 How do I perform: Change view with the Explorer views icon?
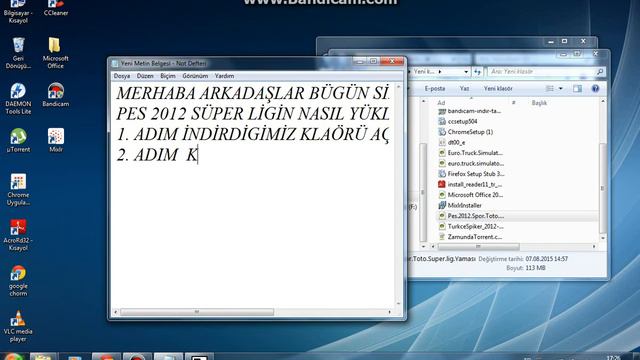click(x=550, y=89)
